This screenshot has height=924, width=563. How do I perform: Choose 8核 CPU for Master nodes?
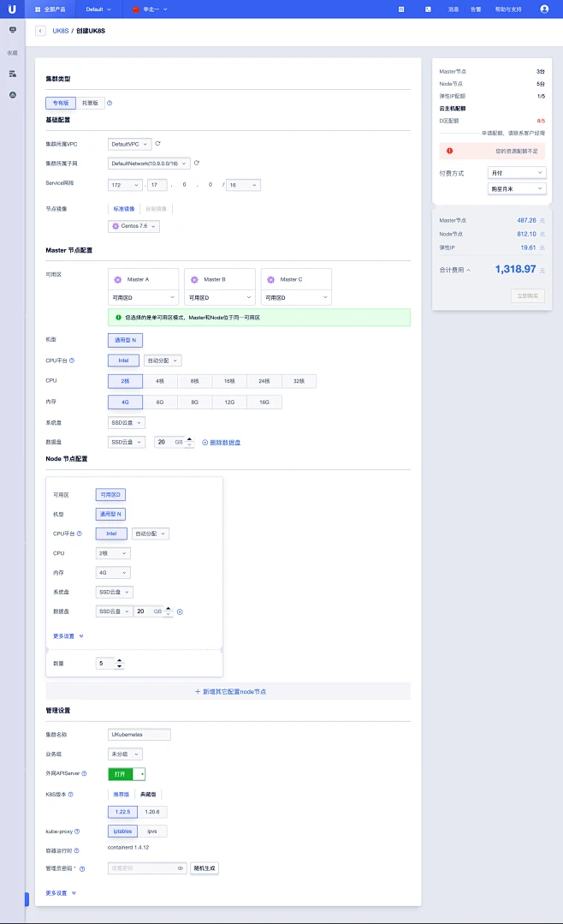coord(194,381)
